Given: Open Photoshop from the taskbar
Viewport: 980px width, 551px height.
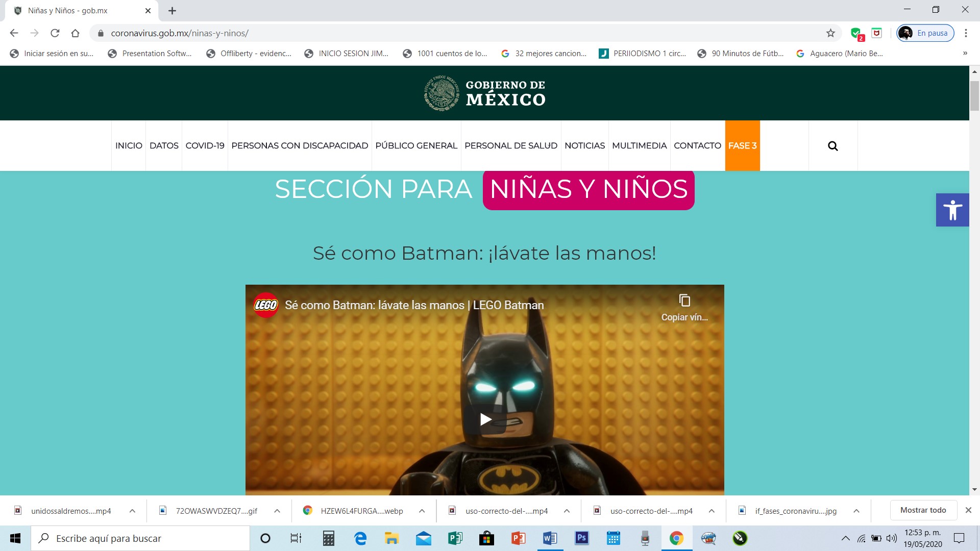Looking at the screenshot, I should (x=581, y=538).
